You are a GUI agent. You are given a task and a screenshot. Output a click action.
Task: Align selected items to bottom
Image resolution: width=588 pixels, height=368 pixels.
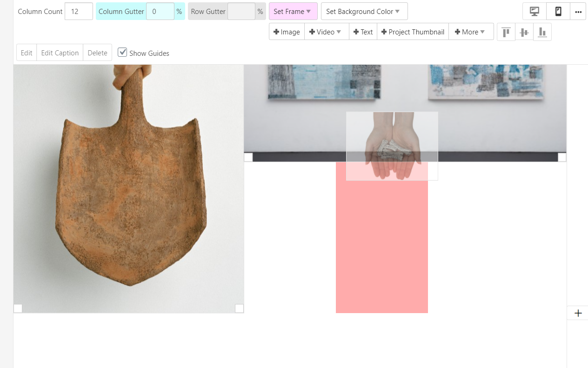pos(542,32)
